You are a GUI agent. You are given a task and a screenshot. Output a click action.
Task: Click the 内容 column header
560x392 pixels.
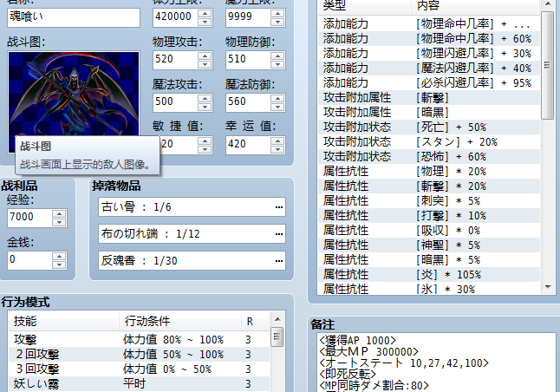point(475,6)
